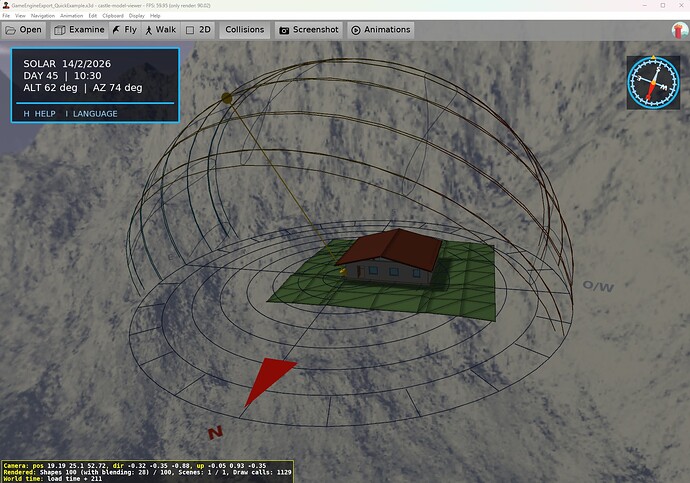Click the Walk mode person icon
Screen dimensions: 690x483
[x=149, y=30]
